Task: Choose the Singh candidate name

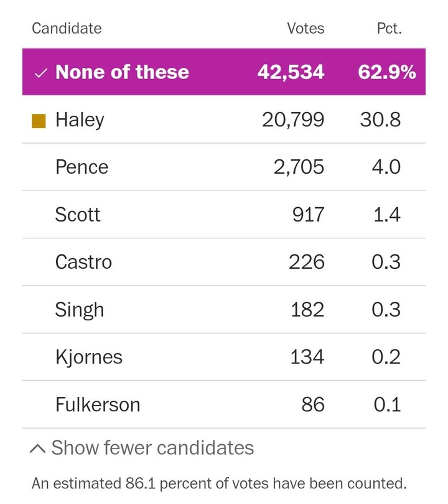Action: (x=80, y=309)
